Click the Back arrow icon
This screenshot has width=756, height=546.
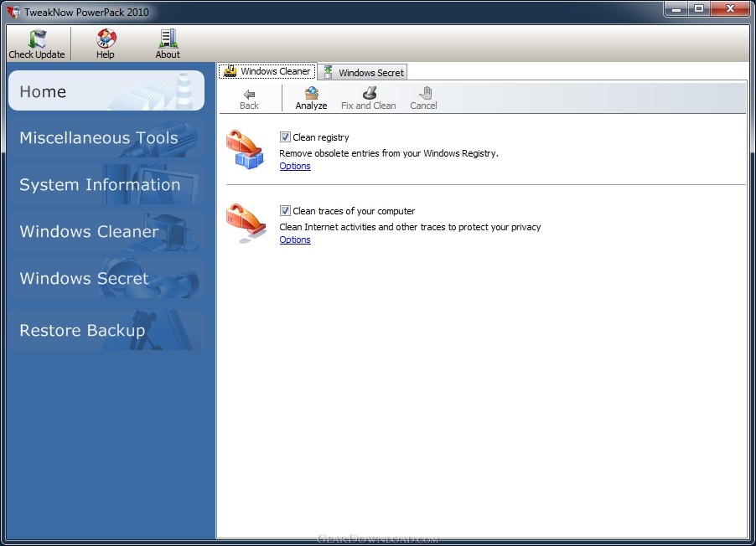249,94
